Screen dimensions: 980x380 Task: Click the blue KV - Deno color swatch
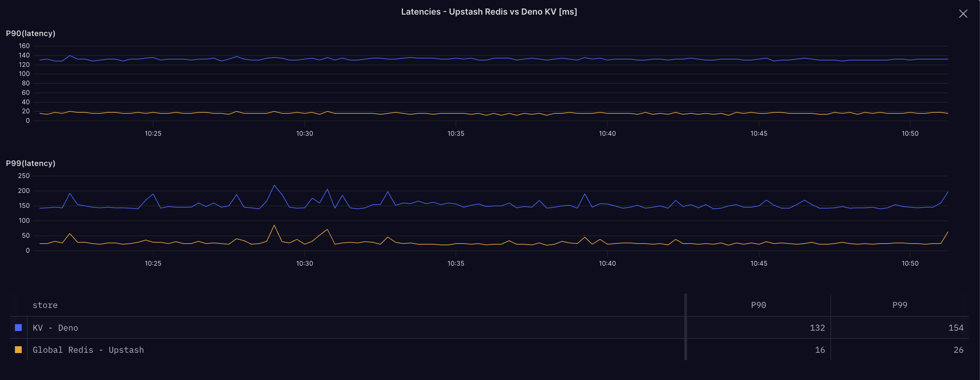[18, 327]
